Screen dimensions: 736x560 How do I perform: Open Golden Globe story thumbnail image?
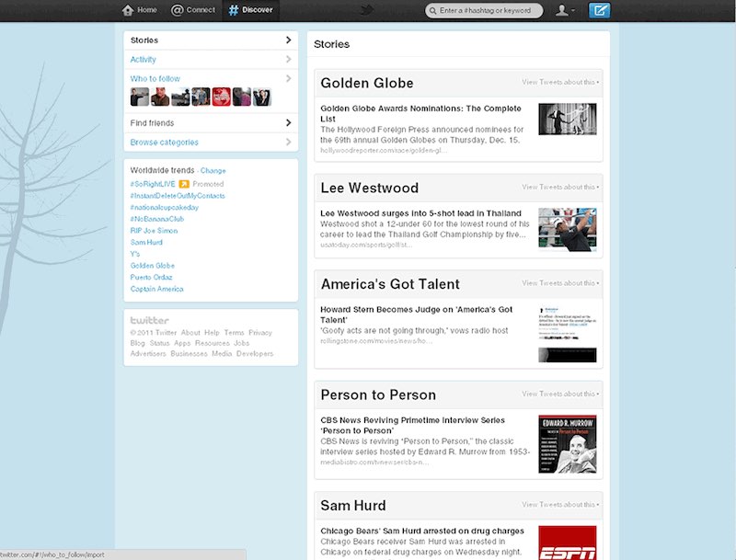pyautogui.click(x=568, y=120)
